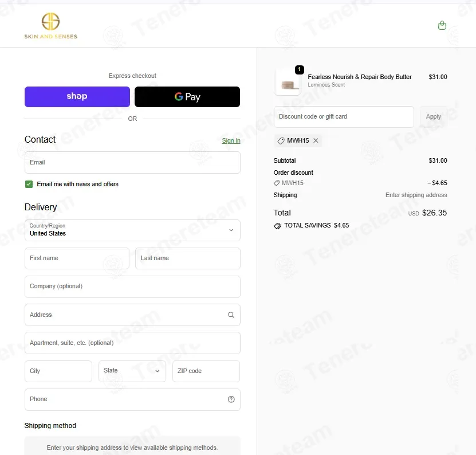476x455 pixels.
Task: Expand the State dropdown
Action: (132, 371)
